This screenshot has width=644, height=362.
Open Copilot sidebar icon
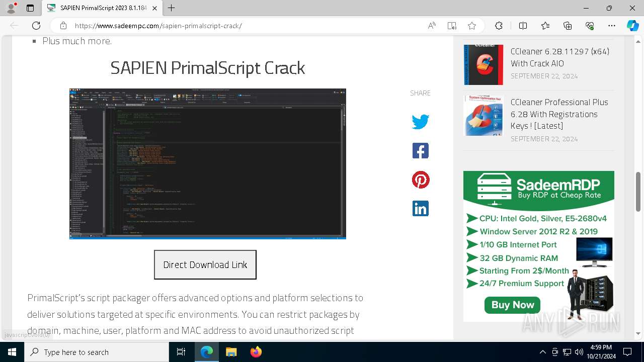[x=632, y=26]
